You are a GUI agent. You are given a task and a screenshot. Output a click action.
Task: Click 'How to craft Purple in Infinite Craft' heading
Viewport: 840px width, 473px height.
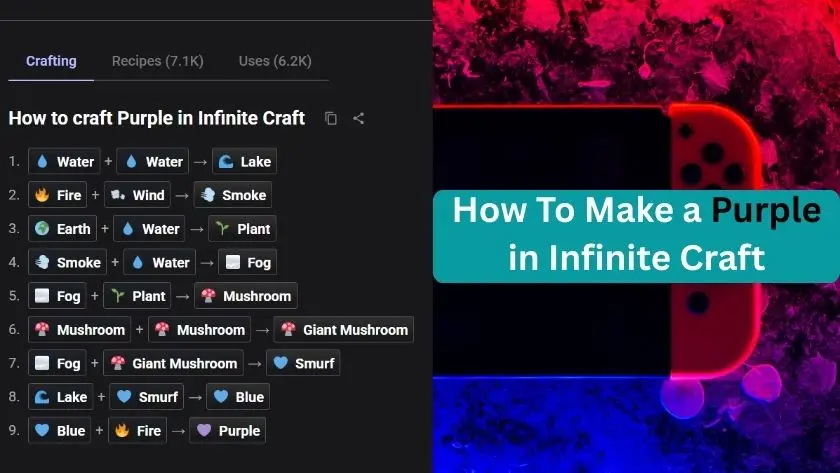pyautogui.click(x=156, y=118)
